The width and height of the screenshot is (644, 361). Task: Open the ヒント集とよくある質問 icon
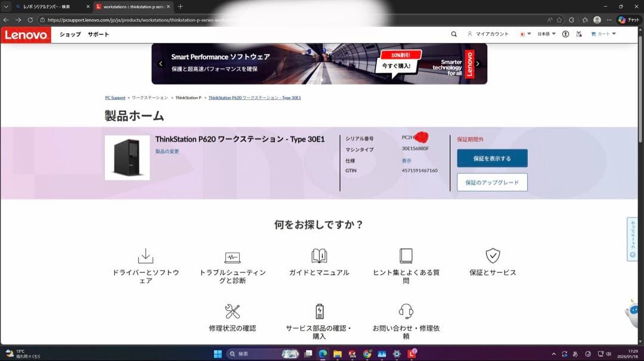coord(406,255)
